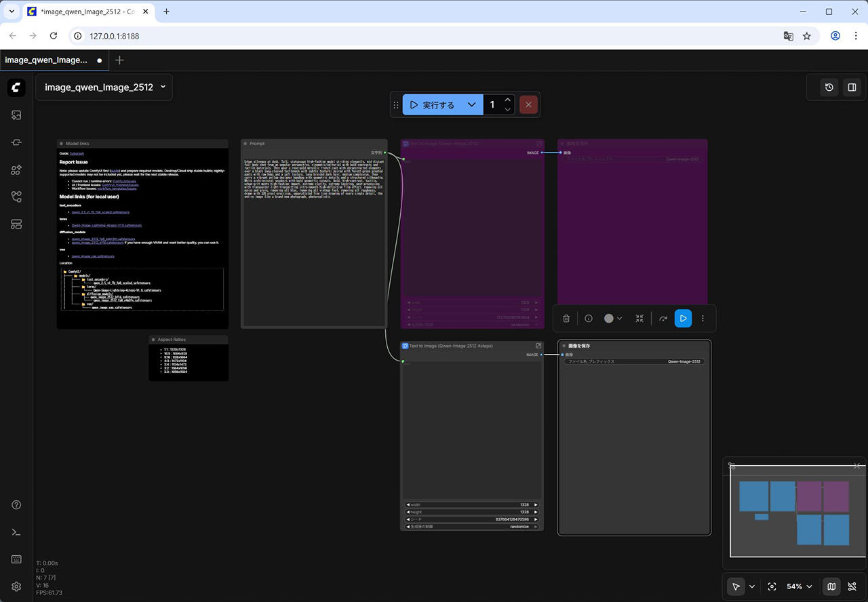868x602 pixels.
Task: Click fit-to-view icon beside zoom percentage
Action: [772, 586]
